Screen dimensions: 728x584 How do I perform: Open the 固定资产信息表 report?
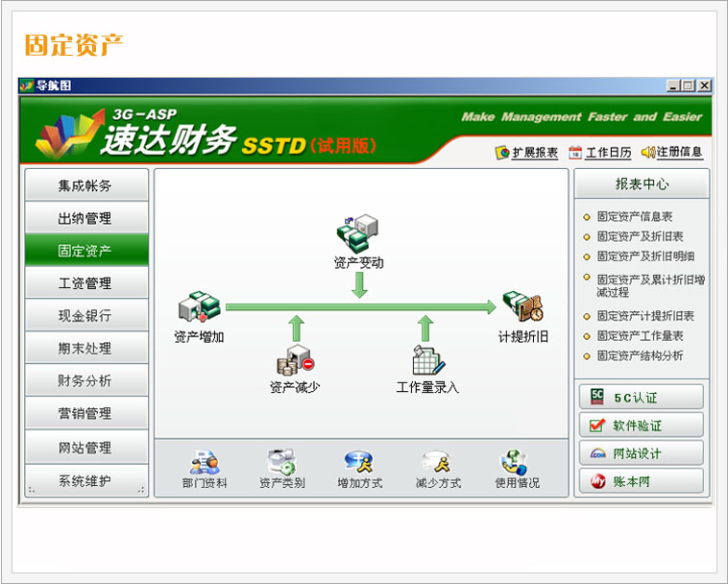tap(635, 216)
